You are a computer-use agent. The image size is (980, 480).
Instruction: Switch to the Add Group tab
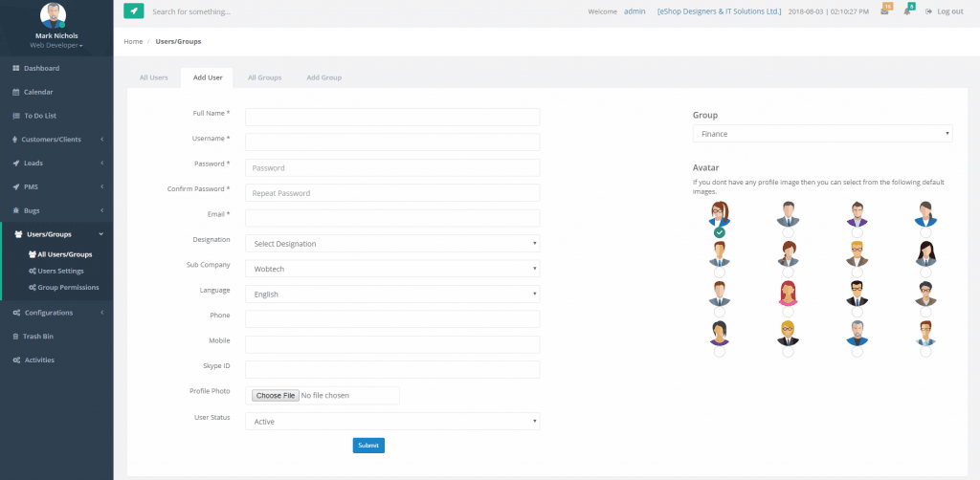pos(323,77)
